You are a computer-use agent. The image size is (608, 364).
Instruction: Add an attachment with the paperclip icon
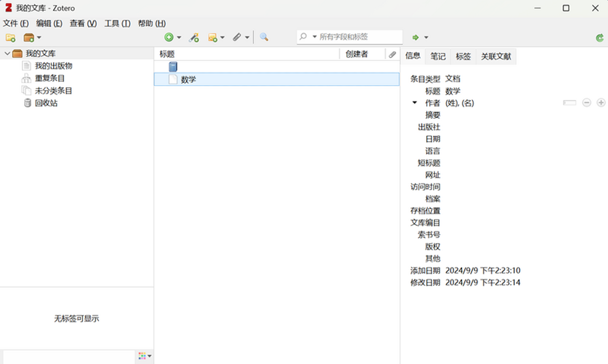click(x=236, y=37)
